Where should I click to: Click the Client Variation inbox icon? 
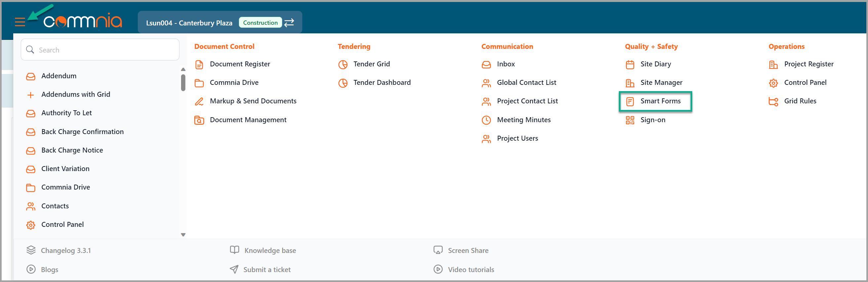(31, 169)
